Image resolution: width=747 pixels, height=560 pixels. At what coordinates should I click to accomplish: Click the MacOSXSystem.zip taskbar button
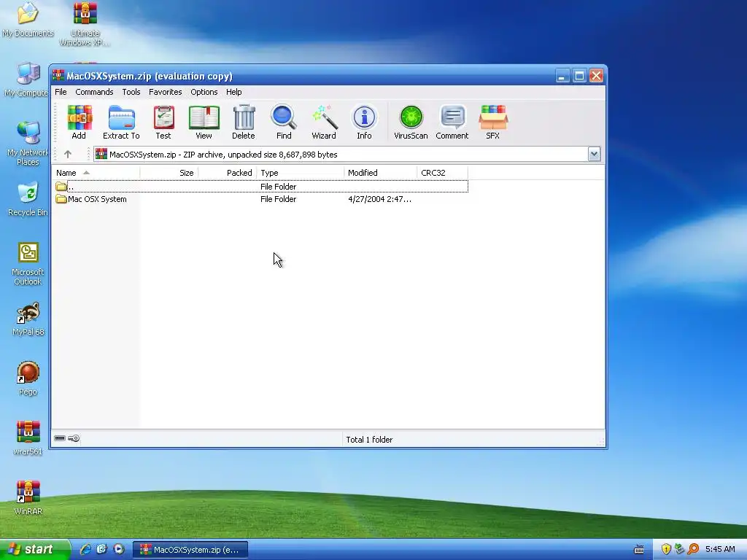click(190, 550)
